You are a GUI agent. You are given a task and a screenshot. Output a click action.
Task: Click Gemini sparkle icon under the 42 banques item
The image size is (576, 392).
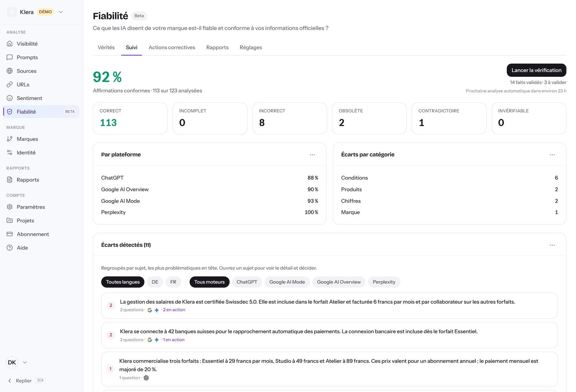[x=156, y=340]
